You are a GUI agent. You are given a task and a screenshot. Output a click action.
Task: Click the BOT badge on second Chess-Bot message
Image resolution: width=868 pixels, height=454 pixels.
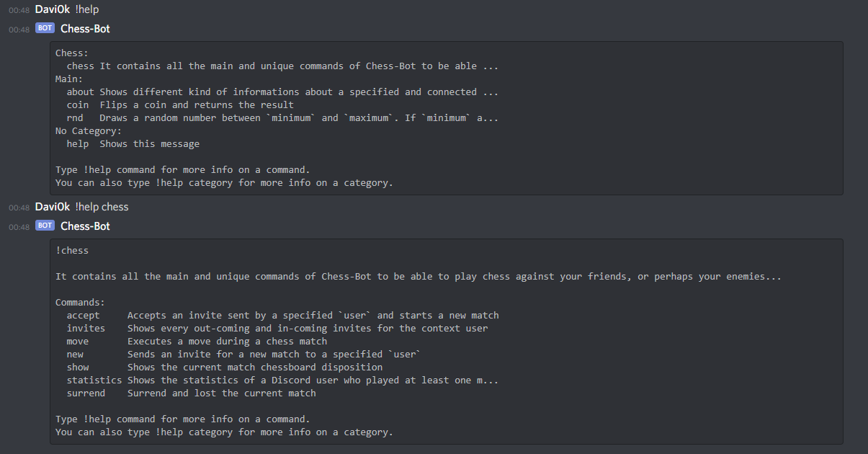[x=45, y=226]
